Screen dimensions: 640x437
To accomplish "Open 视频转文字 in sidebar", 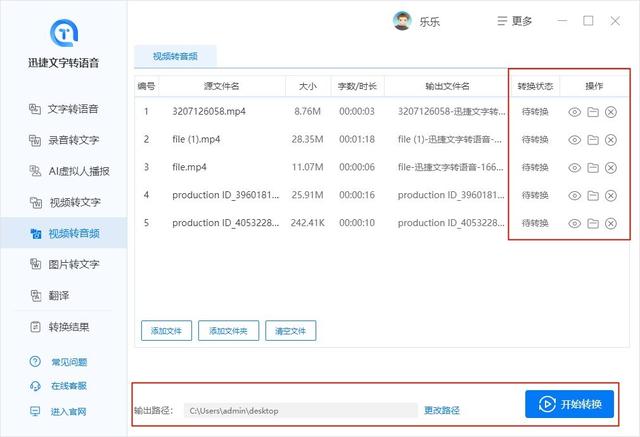I will [64, 202].
